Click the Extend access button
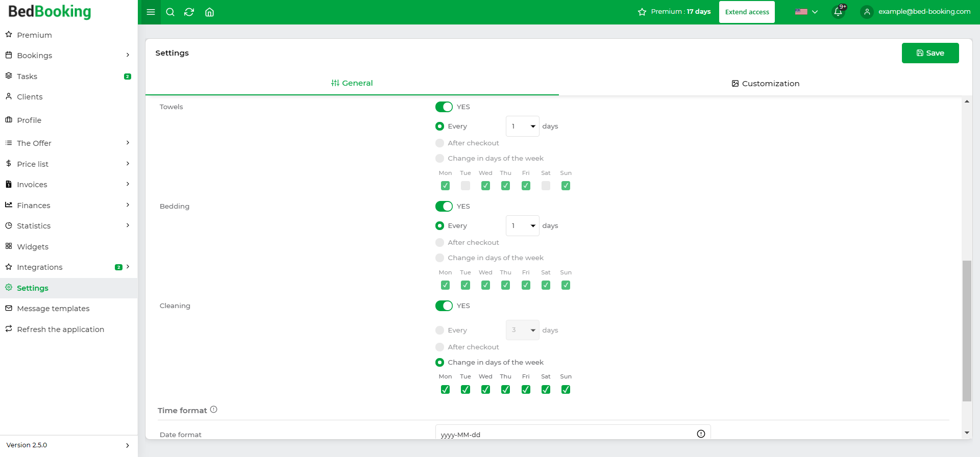The image size is (980, 457). tap(747, 12)
